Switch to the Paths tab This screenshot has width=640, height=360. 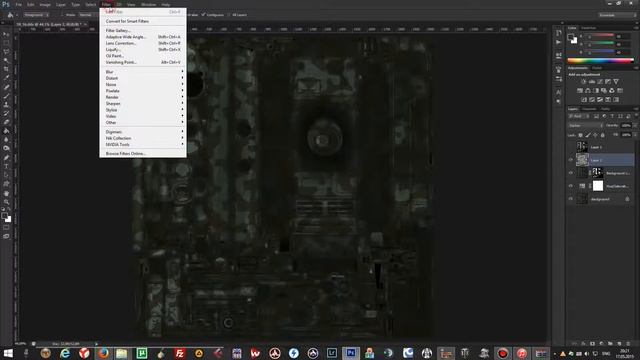tap(605, 109)
